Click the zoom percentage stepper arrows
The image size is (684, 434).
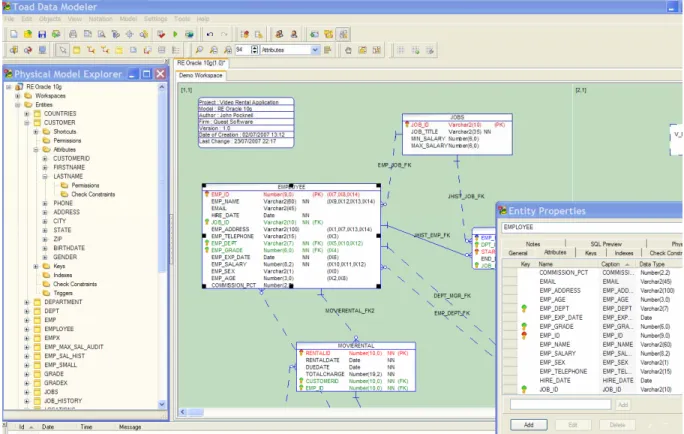(x=254, y=50)
